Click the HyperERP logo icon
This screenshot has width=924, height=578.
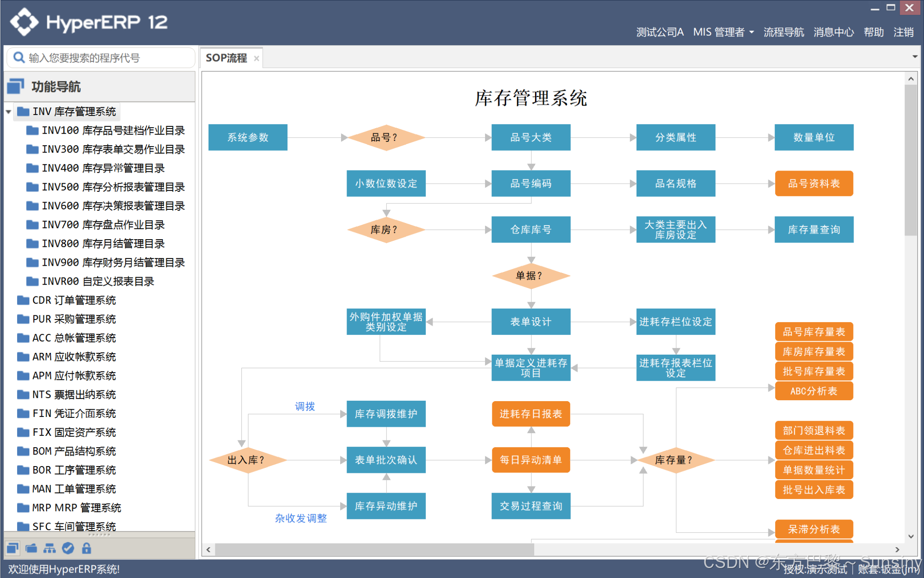coord(24,22)
